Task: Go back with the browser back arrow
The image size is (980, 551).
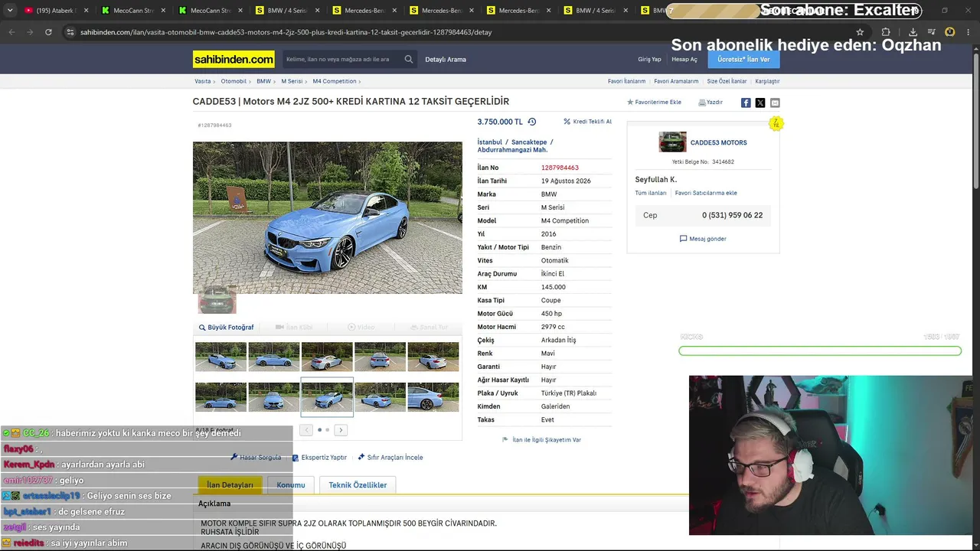Action: (11, 32)
